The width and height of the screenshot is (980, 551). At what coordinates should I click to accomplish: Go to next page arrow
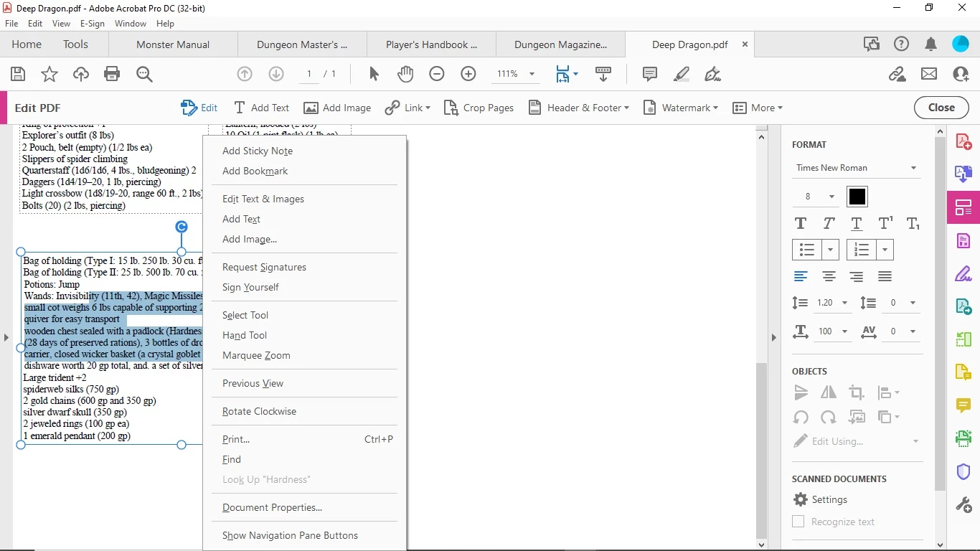click(276, 74)
